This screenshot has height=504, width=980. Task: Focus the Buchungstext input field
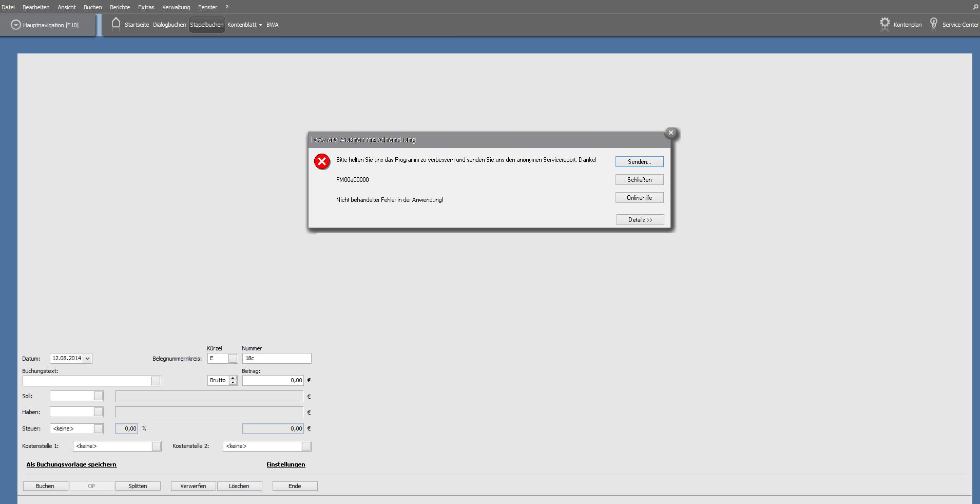click(x=87, y=381)
